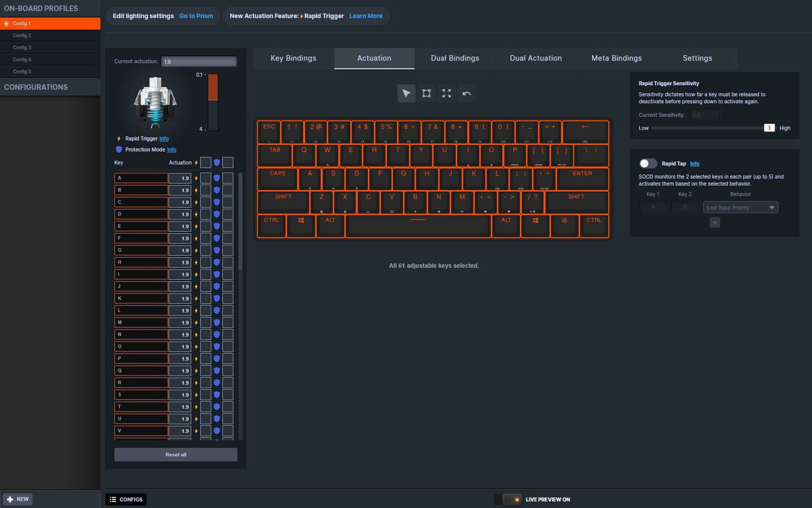This screenshot has width=812, height=508.
Task: Tick Protection Mode checkbox for key C
Action: (228, 202)
